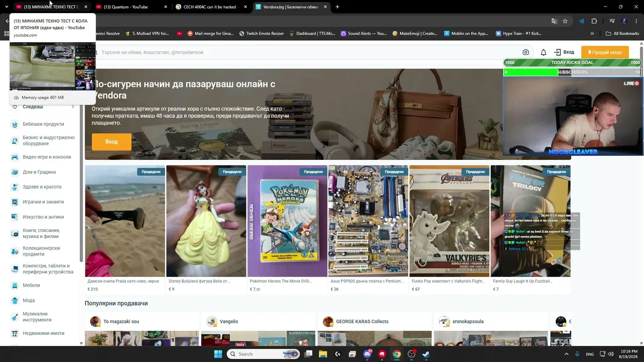Click the Книги, списания, музика и филми icon

[15, 233]
